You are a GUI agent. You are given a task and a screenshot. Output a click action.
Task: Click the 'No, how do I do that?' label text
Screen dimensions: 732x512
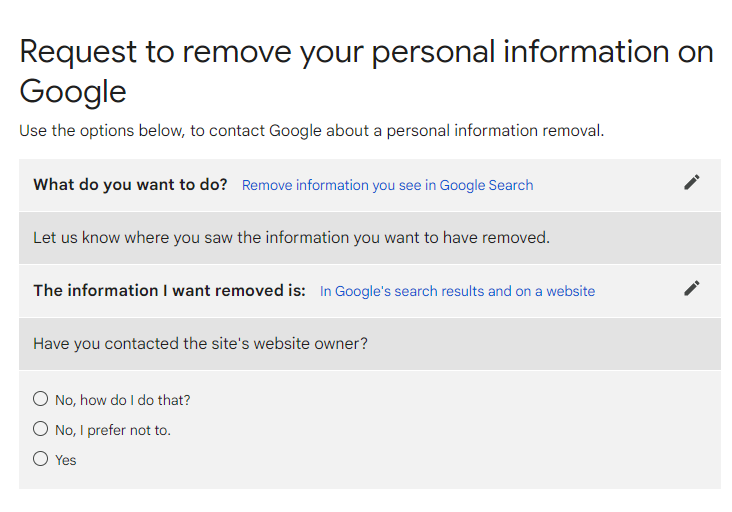[122, 400]
